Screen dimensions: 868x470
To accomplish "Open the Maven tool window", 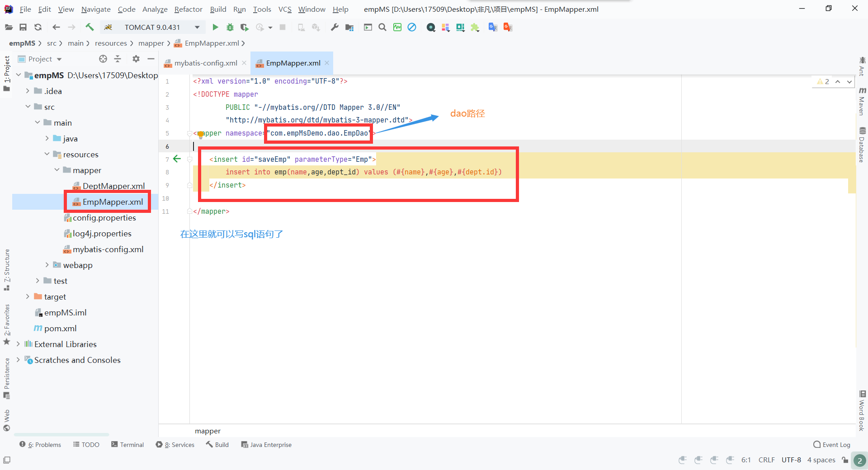I will pos(862,102).
